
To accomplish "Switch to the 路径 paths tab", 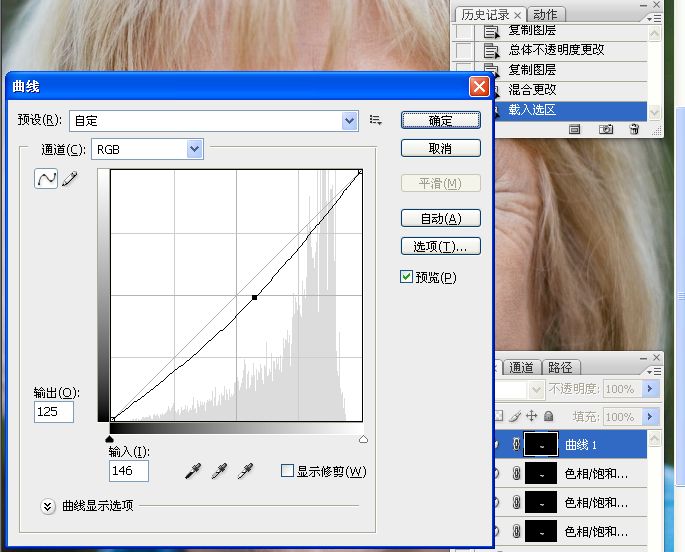I will [x=560, y=367].
